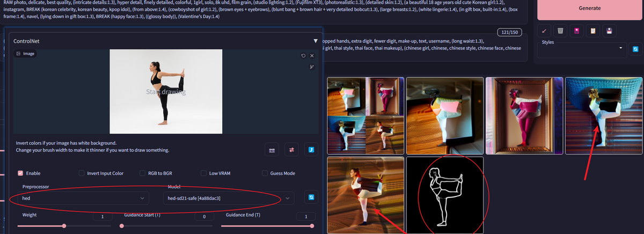Click the clipboard icon to apply styles
The height and width of the screenshot is (234, 644).
pos(592,31)
